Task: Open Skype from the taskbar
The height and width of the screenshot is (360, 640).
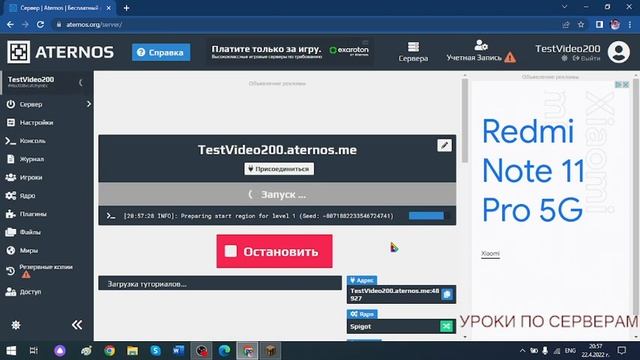Action: pyautogui.click(x=155, y=351)
